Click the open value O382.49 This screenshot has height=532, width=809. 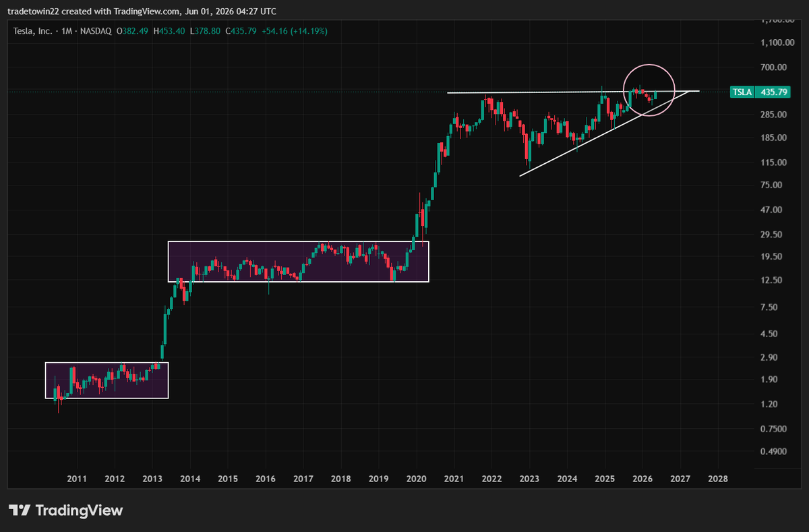(133, 30)
